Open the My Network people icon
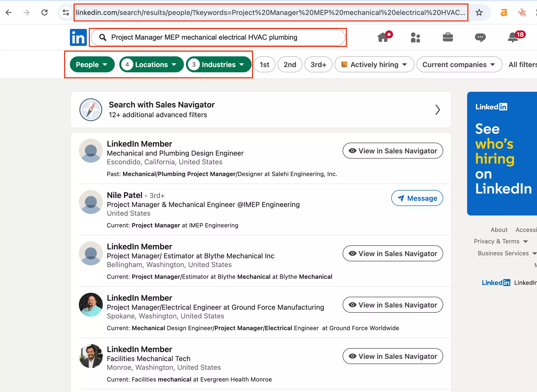537x392 pixels. pos(415,37)
